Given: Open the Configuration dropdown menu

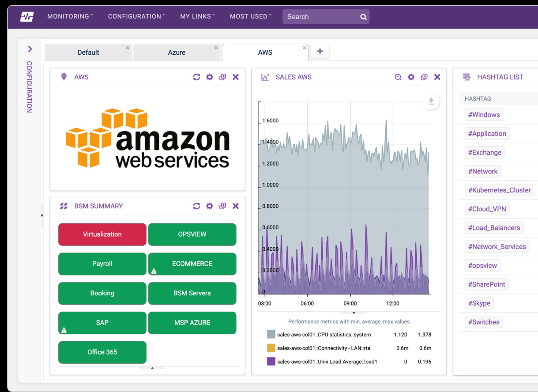Looking at the screenshot, I should [136, 16].
